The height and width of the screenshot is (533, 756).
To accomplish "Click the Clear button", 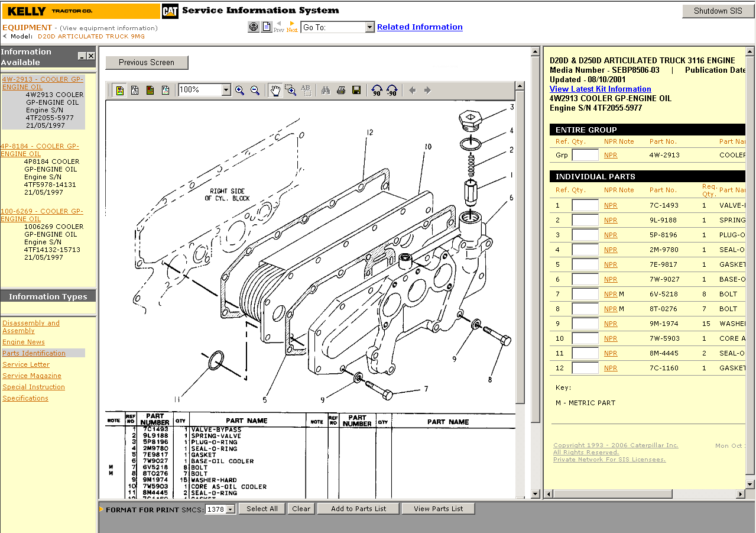I will 301,509.
